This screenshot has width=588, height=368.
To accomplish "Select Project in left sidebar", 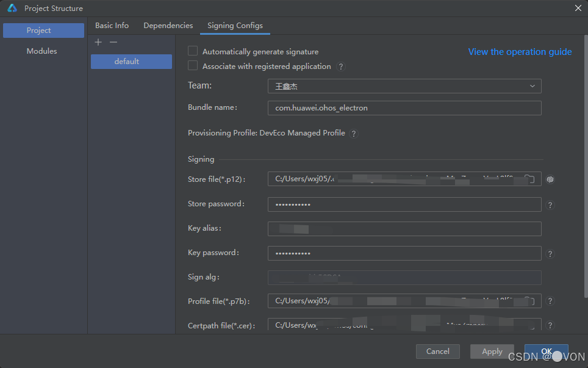I will tap(43, 31).
